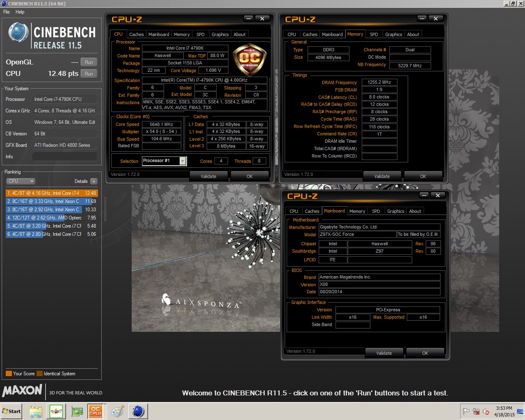Click OK in the Memory window
Screen dimensions: 525x420
coord(423,176)
